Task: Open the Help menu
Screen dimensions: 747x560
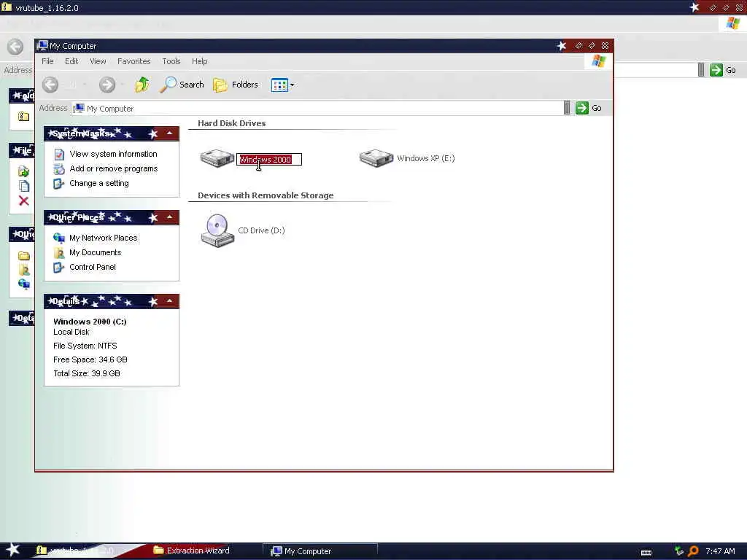Action: tap(200, 61)
